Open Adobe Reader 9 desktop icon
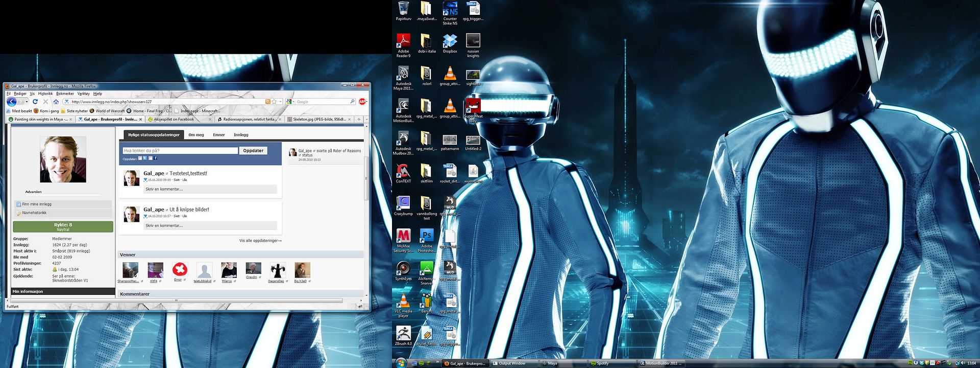The height and width of the screenshot is (368, 980). [403, 46]
